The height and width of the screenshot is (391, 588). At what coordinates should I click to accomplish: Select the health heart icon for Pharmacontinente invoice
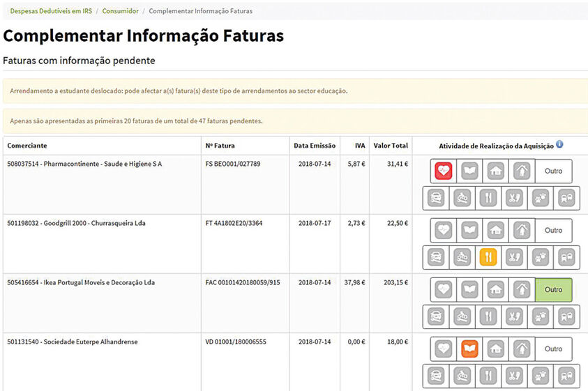(444, 171)
